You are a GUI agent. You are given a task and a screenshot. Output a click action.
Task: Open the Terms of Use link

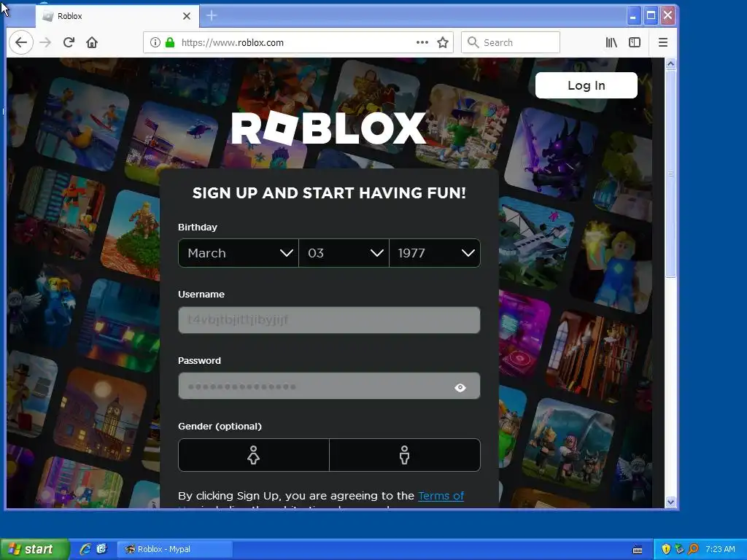[441, 496]
